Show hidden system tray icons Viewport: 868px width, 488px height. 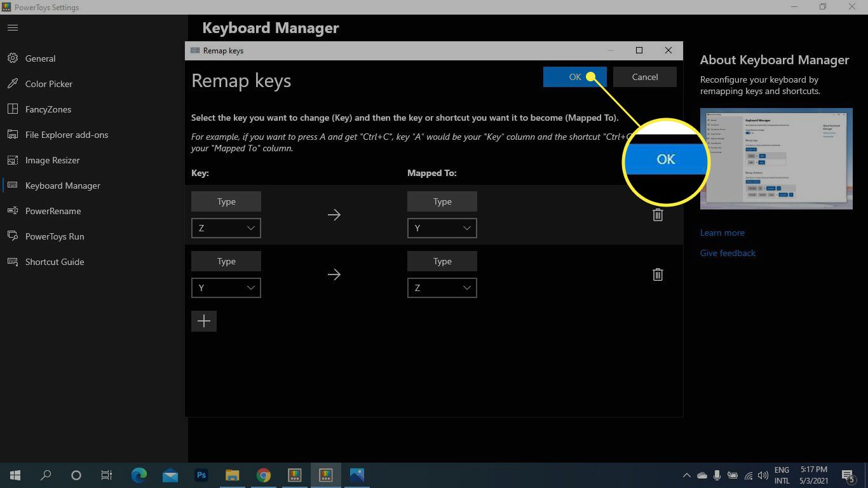click(686, 475)
